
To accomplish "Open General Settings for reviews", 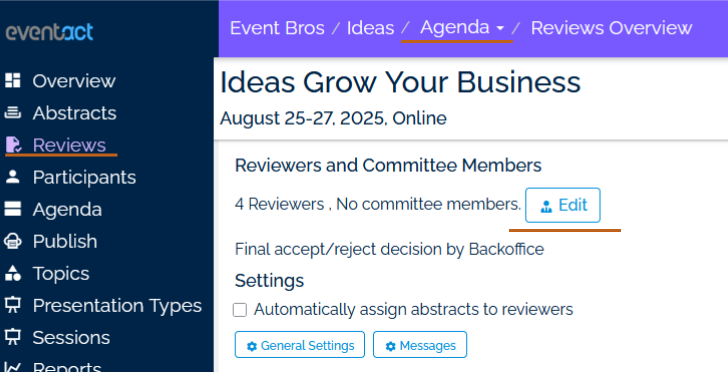I will (299, 345).
